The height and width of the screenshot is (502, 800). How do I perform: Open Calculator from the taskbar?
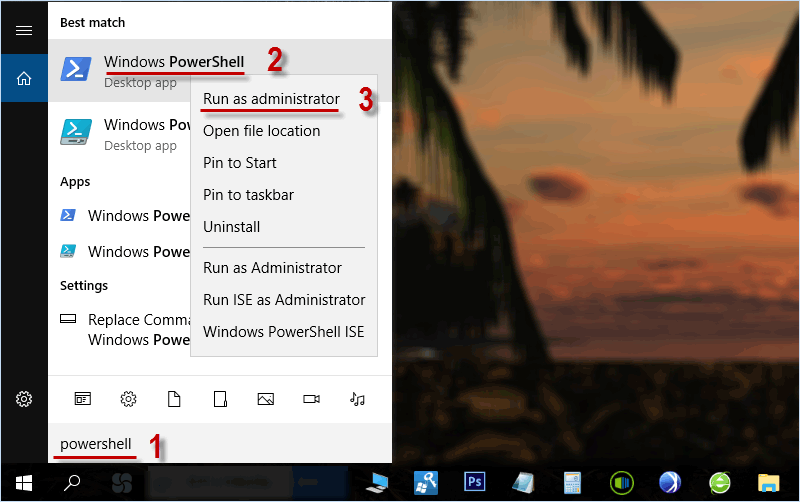[x=572, y=483]
